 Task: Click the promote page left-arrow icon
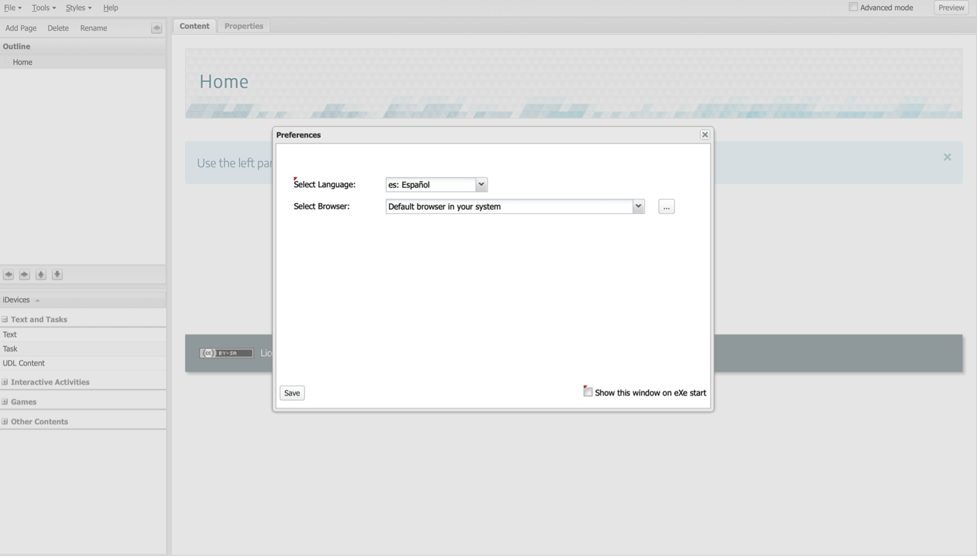pos(9,274)
